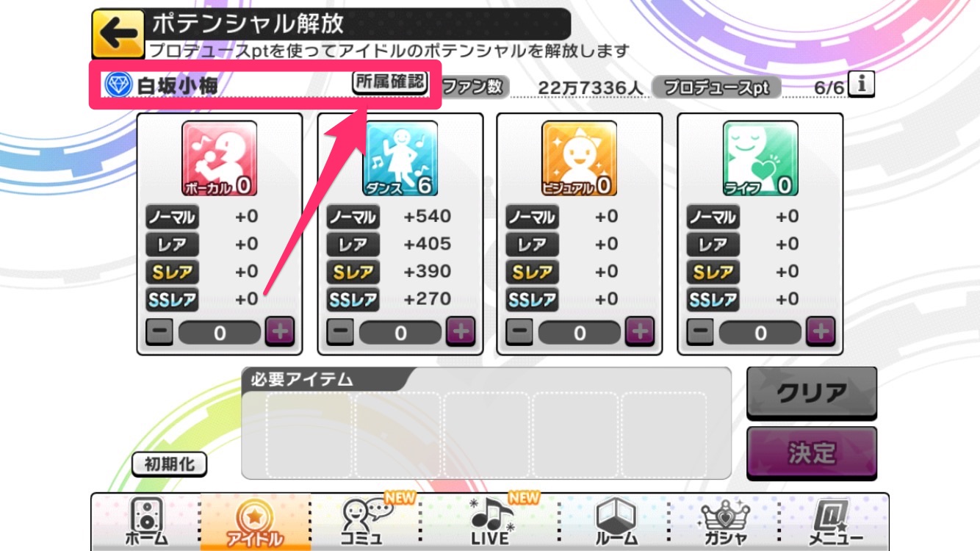Tap the 所属確認 button
This screenshot has width=980, height=551.
pyautogui.click(x=390, y=82)
